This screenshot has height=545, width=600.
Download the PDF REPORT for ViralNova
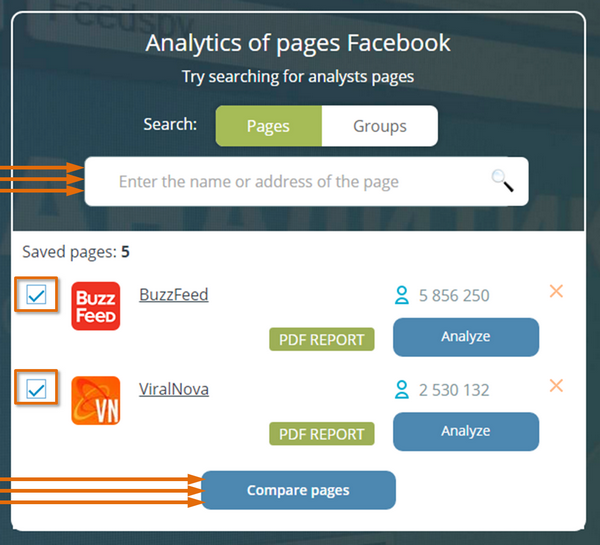click(x=322, y=434)
